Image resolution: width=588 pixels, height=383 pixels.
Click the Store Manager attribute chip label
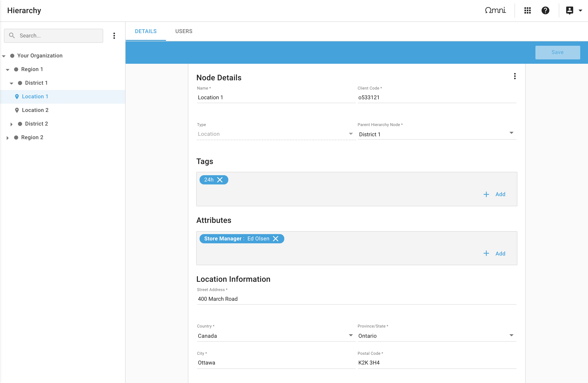click(237, 238)
